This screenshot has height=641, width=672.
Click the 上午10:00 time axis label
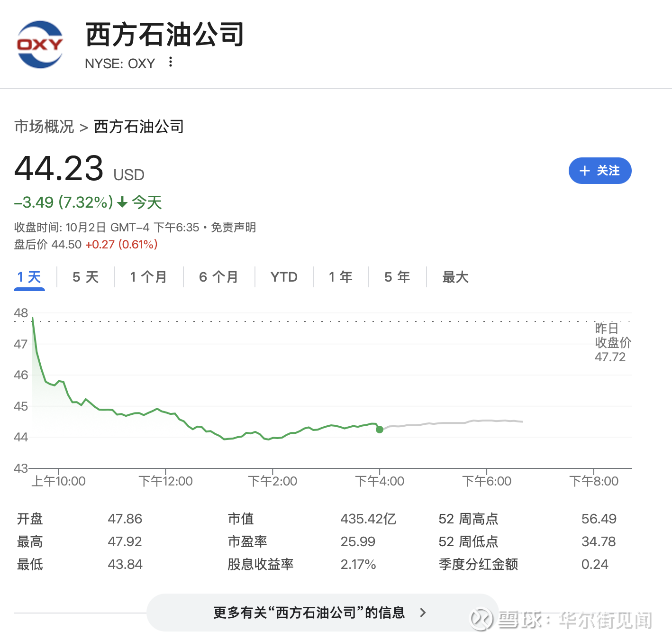click(58, 481)
